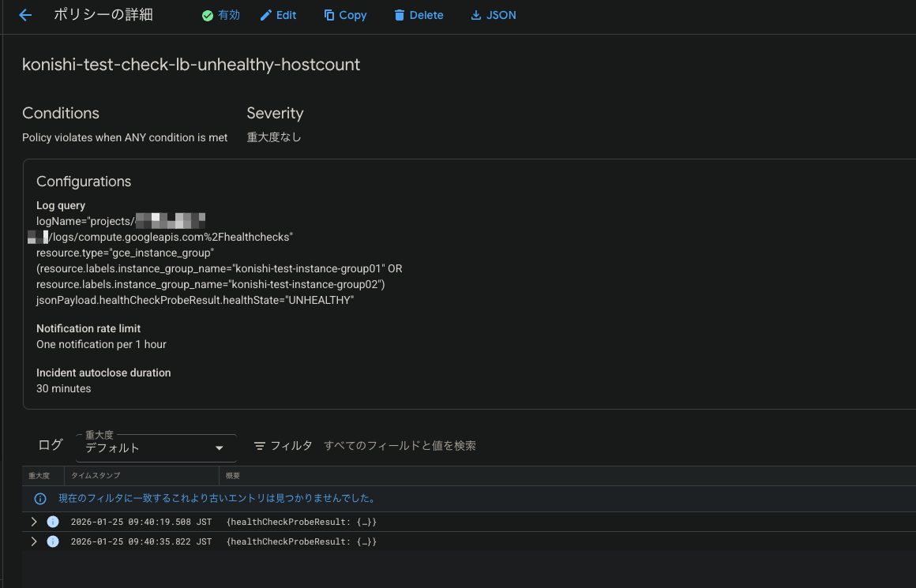Click healthCheckProbeResult summary of first log
The width and height of the screenshot is (916, 588).
point(301,522)
